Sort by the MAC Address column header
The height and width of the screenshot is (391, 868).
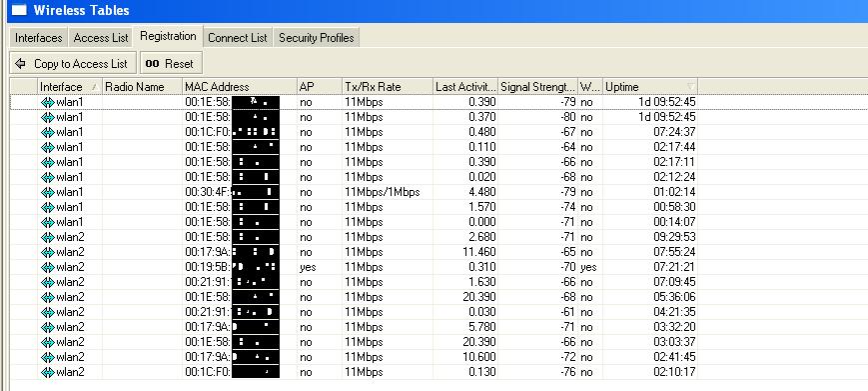(240, 87)
